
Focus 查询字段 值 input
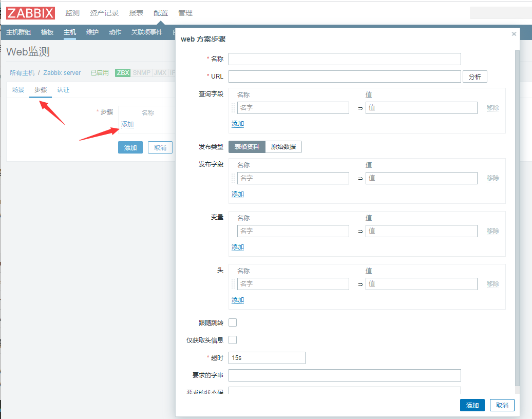(422, 108)
